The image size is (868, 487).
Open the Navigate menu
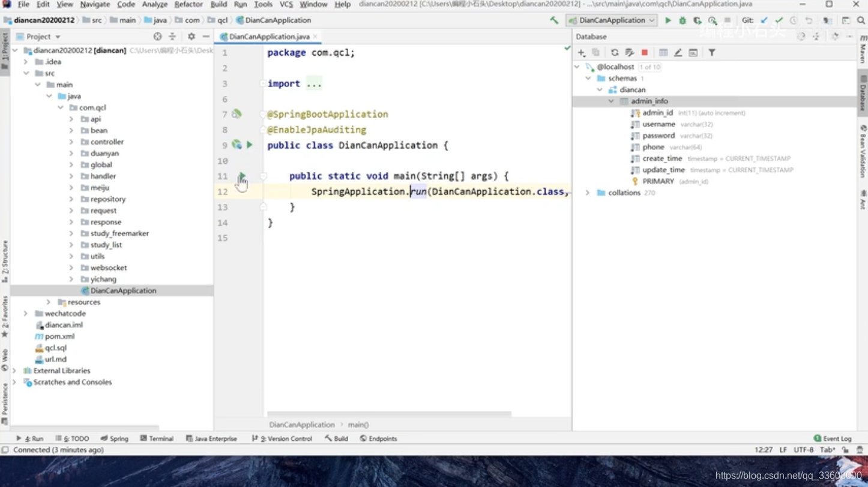point(95,4)
